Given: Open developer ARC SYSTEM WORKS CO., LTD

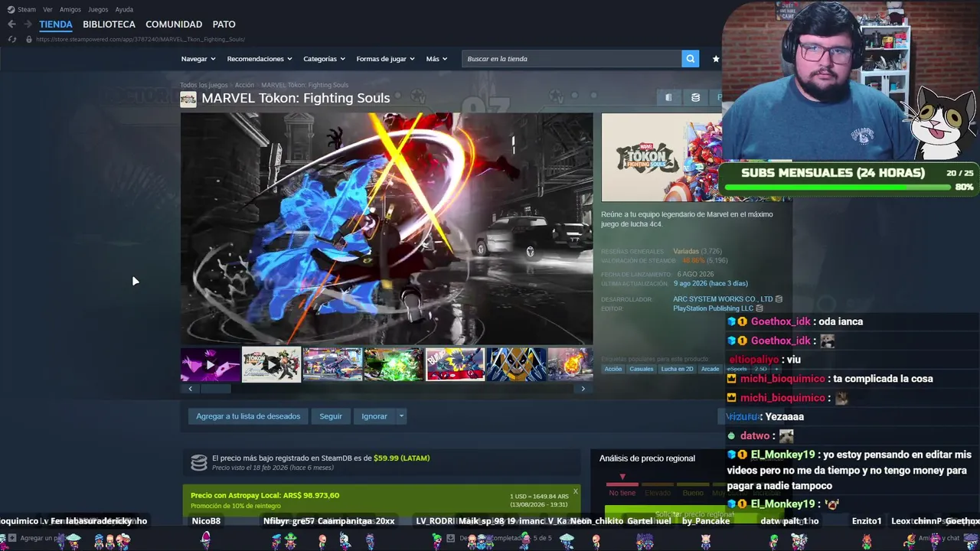Looking at the screenshot, I should (x=723, y=299).
